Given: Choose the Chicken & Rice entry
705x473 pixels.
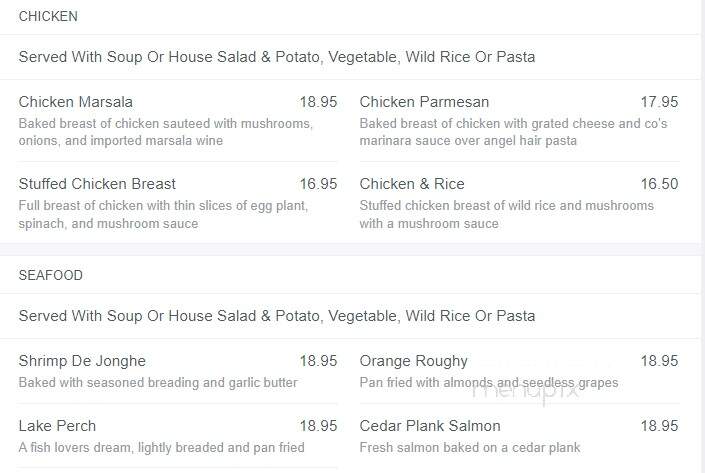Looking at the screenshot, I should coord(412,184).
